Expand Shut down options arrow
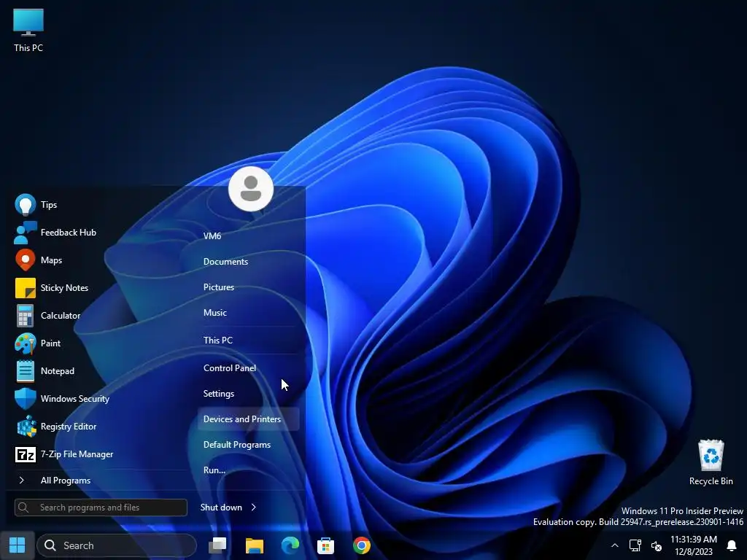 click(253, 507)
